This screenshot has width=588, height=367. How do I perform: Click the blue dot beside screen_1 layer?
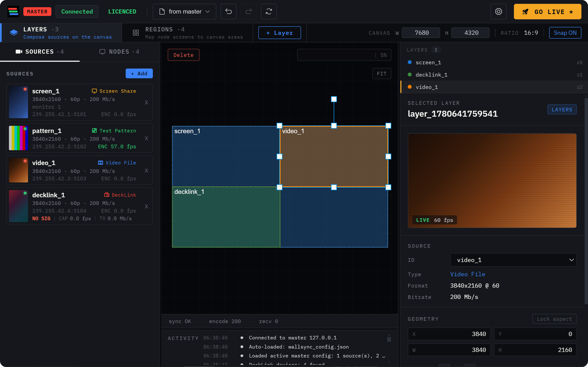click(x=409, y=62)
